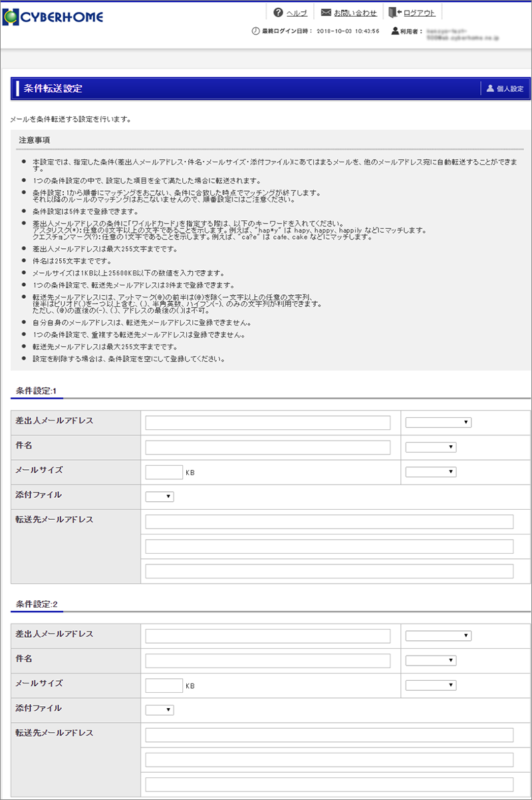Viewport: 532px width, 800px height.
Task: Expand sender address match dropdown in 条件設定:1
Action: pyautogui.click(x=438, y=423)
